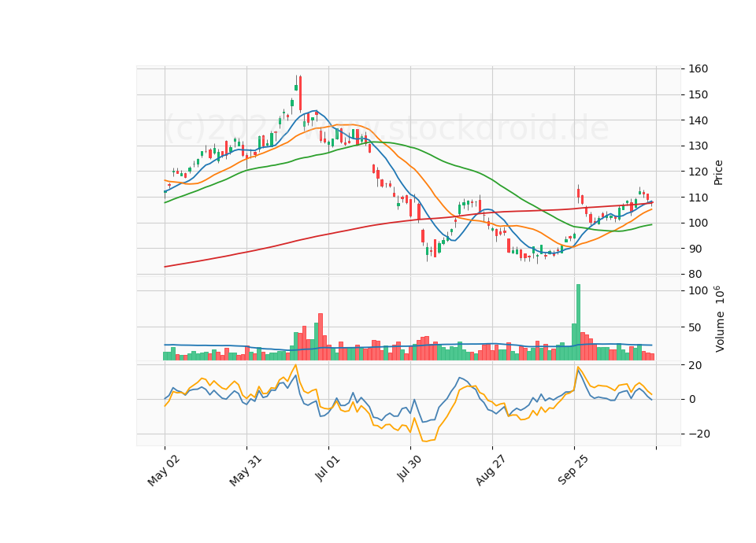
Task: Click the 110 price axis value
Action: (x=698, y=198)
